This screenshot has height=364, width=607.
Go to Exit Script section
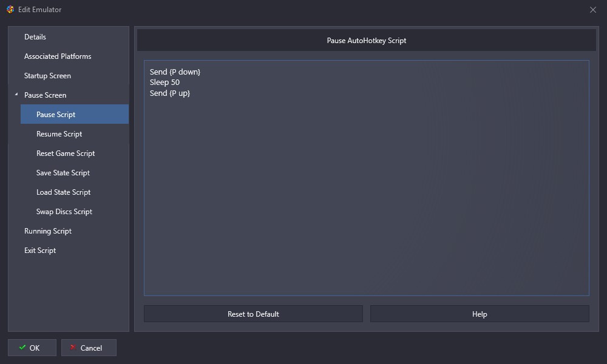[x=40, y=251]
